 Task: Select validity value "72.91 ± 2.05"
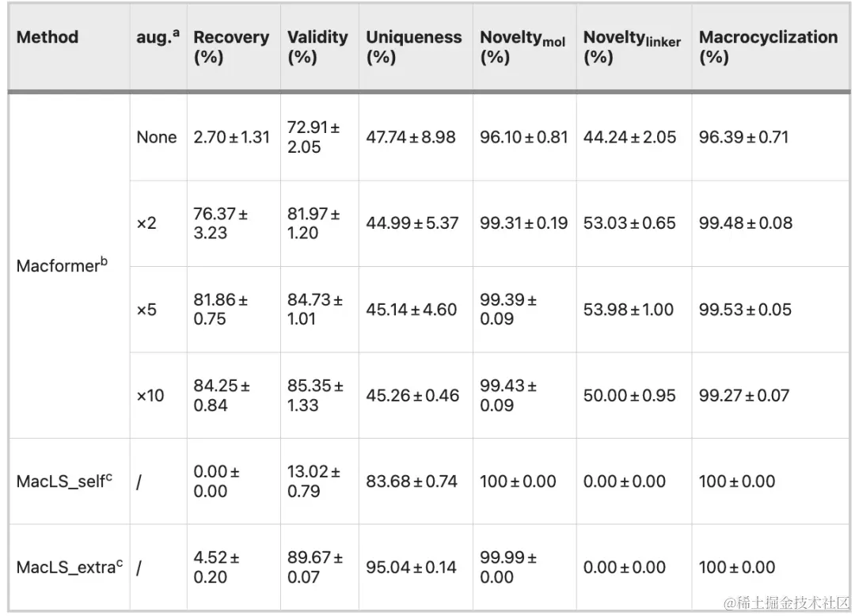(x=313, y=137)
